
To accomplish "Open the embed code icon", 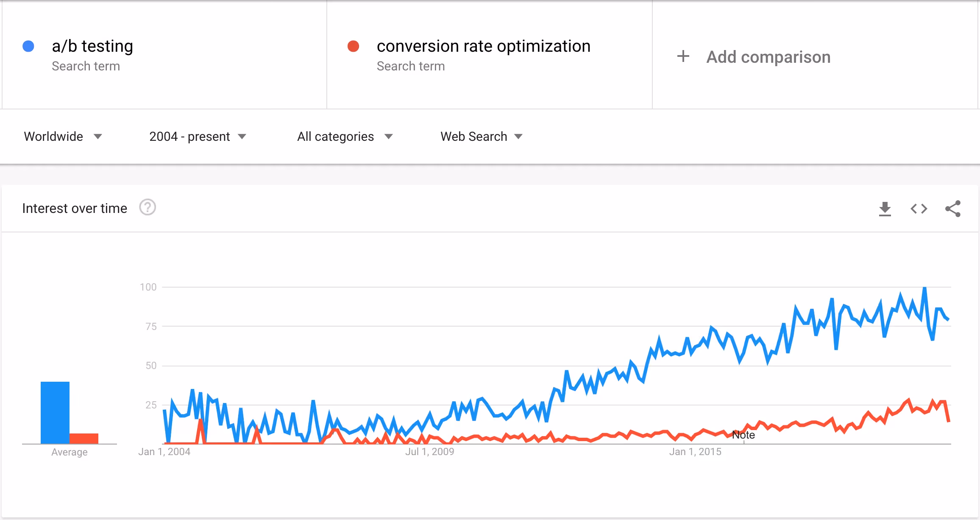I will point(919,209).
